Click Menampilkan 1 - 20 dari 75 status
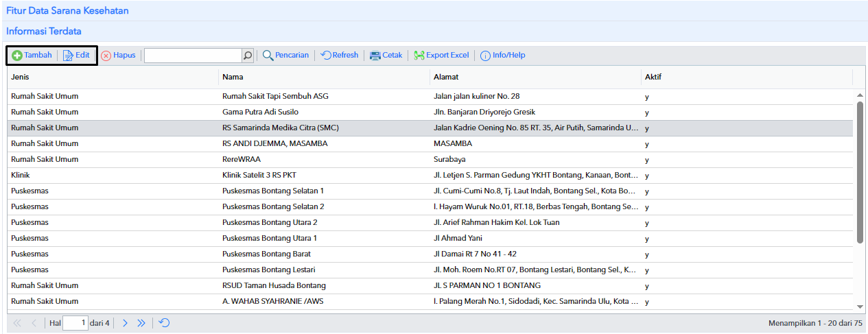 tap(815, 323)
